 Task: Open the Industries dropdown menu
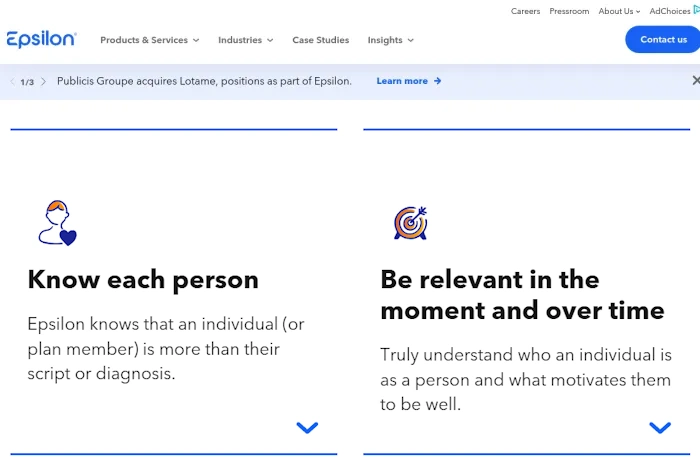coord(246,40)
